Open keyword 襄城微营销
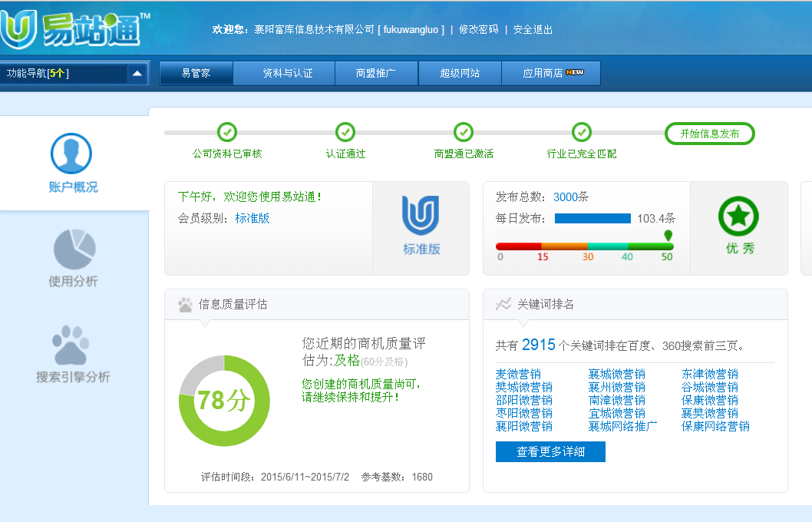Viewport: 812px width, 522px height. pyautogui.click(x=617, y=374)
